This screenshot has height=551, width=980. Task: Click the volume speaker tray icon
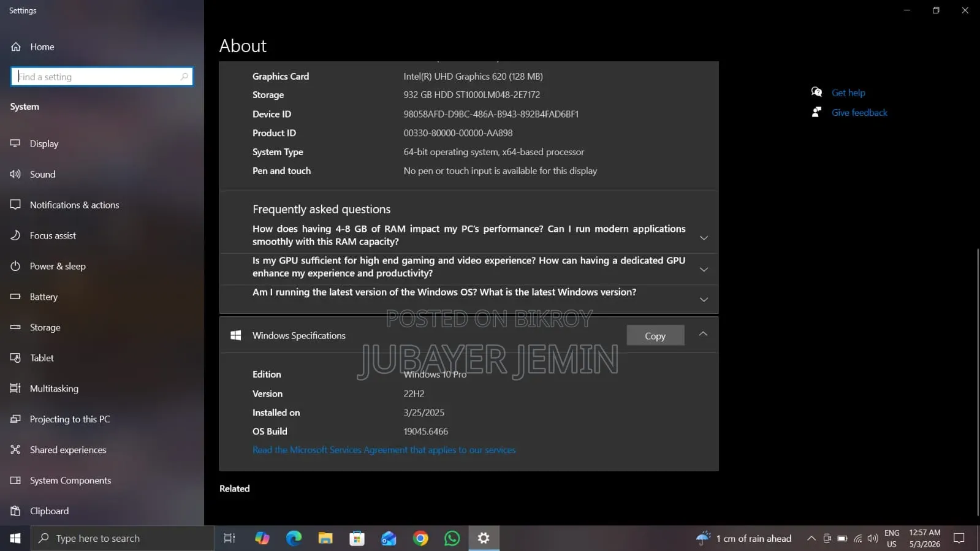(873, 538)
